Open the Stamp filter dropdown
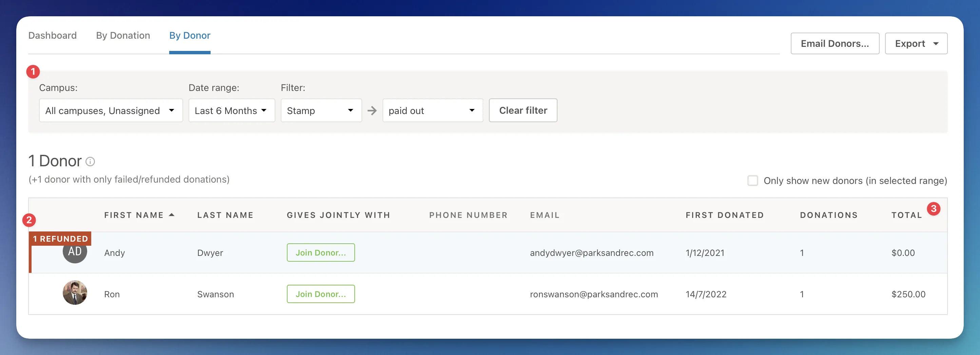Viewport: 980px width, 355px height. click(321, 111)
